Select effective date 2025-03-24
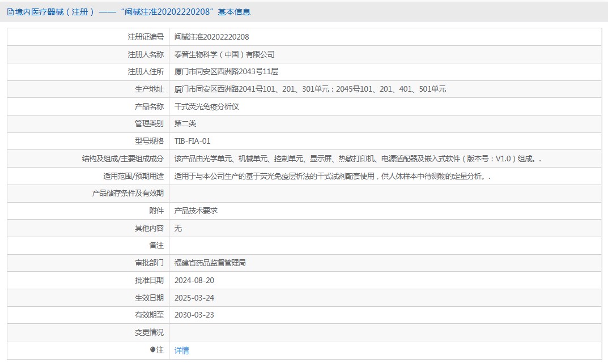This screenshot has width=608, height=364. (194, 298)
